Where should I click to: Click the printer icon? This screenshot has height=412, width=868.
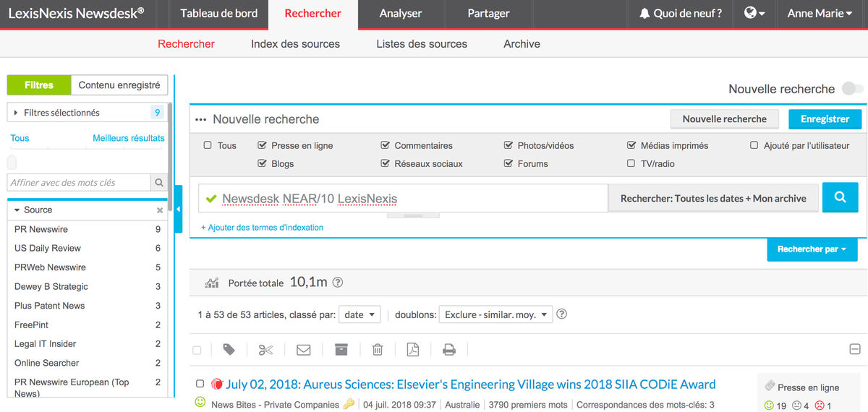pos(449,350)
